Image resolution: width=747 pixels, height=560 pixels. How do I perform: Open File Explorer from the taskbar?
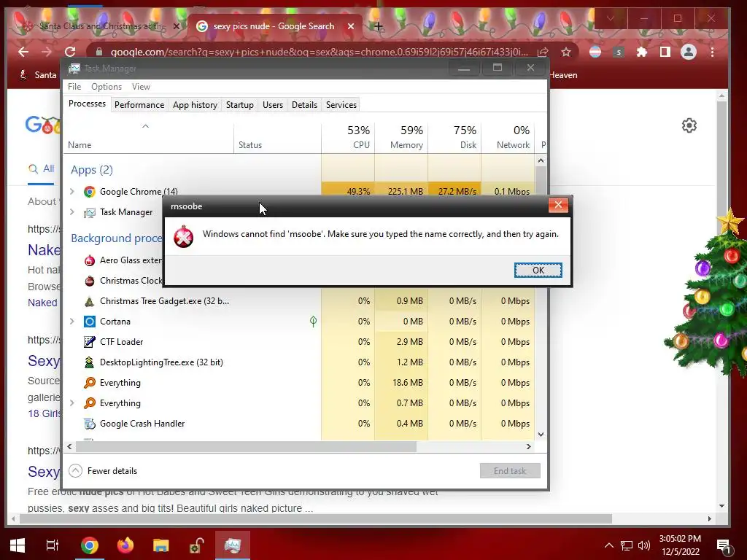coord(161,545)
